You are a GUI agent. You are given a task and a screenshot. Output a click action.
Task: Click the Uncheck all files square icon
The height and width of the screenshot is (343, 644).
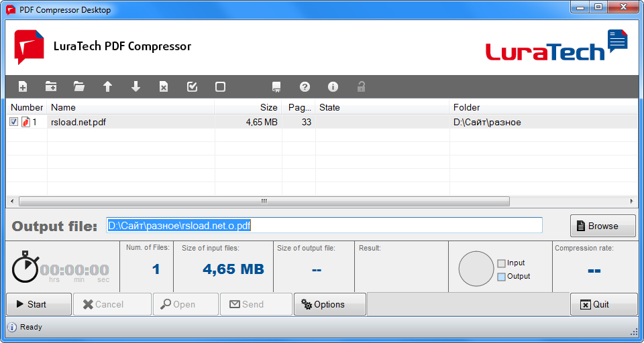tap(220, 86)
